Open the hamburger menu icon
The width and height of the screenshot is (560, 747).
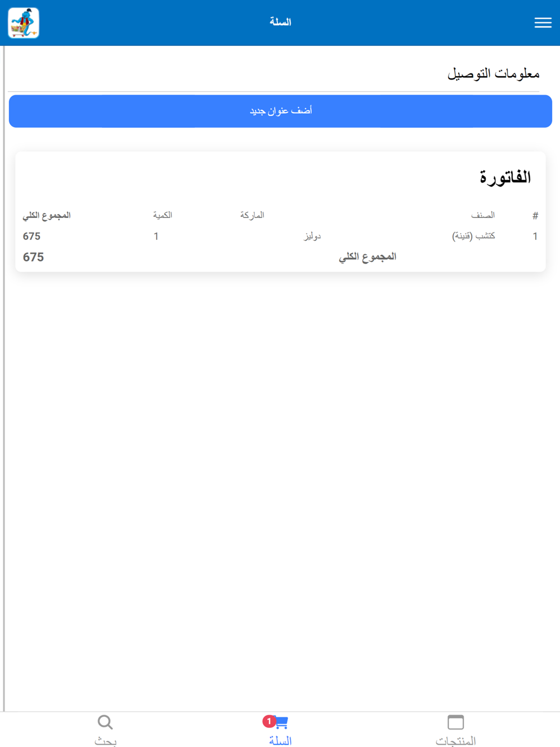(543, 22)
